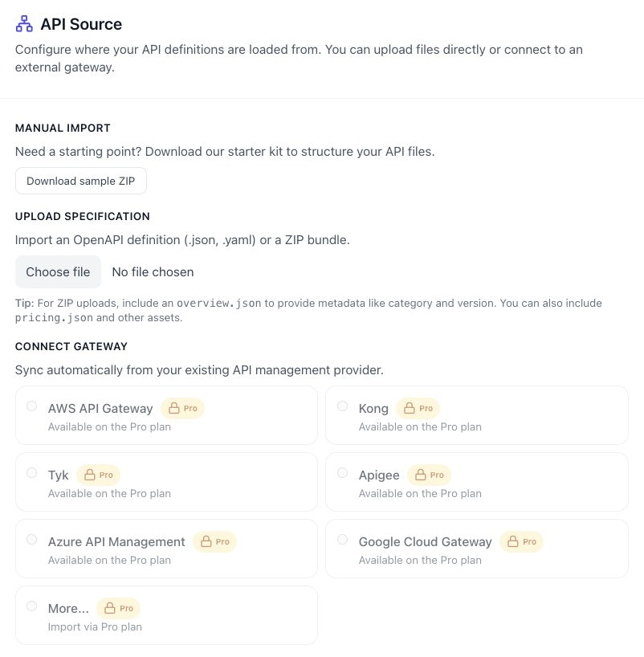Select the More... radio button
Viewport: 644px width, 657px height.
point(31,606)
